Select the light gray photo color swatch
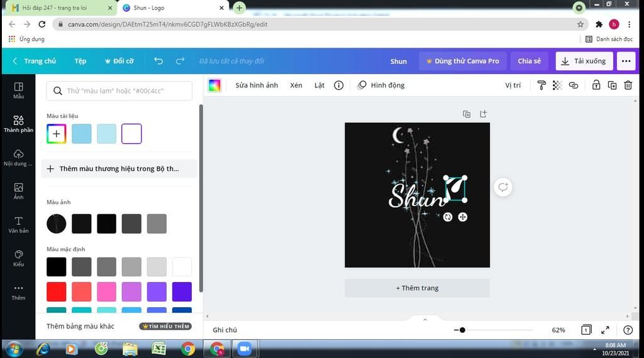Screen dimensions: 644x358 tap(157, 224)
